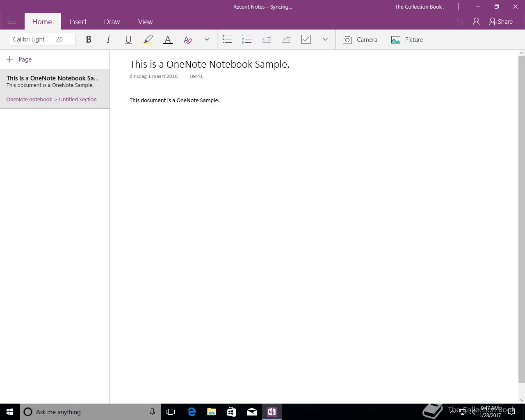The height and width of the screenshot is (420, 525).
Task: Insert a numbered list
Action: point(247,39)
